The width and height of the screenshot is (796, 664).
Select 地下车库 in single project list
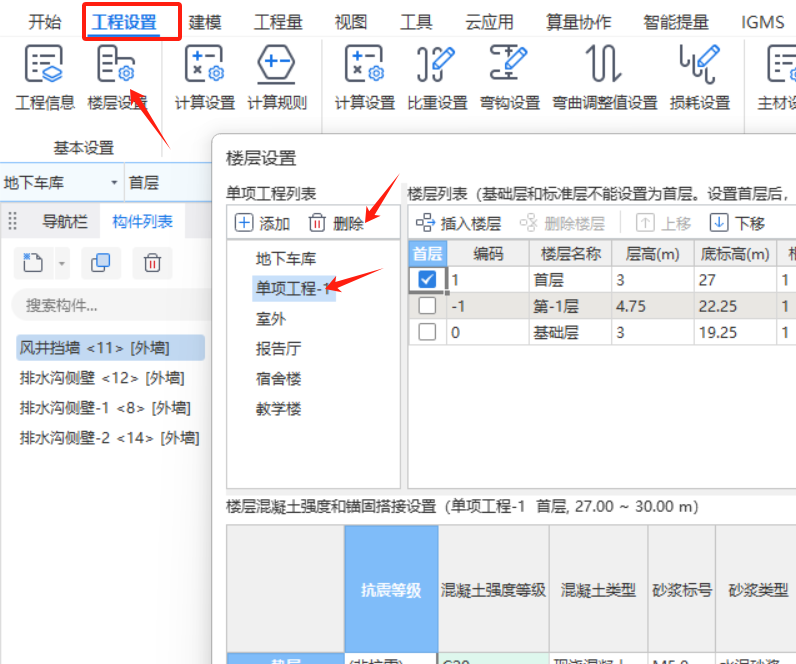point(286,258)
